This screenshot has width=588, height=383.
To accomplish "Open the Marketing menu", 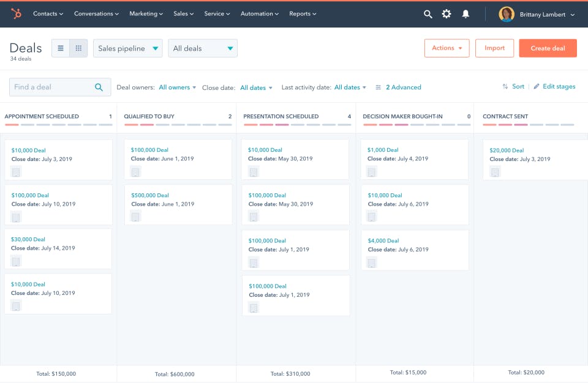I will 146,14.
